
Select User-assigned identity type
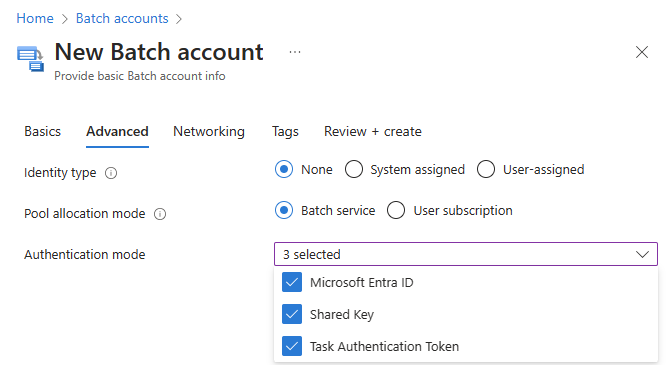(486, 170)
